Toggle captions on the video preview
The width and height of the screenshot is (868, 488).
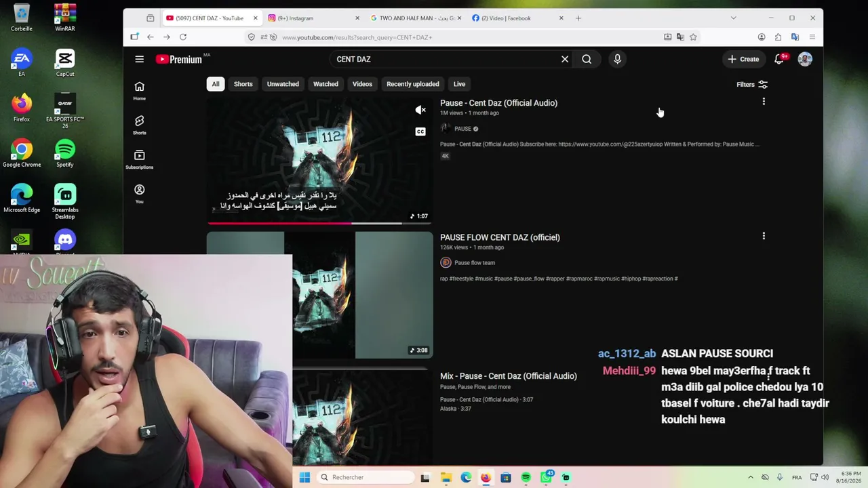pos(420,131)
